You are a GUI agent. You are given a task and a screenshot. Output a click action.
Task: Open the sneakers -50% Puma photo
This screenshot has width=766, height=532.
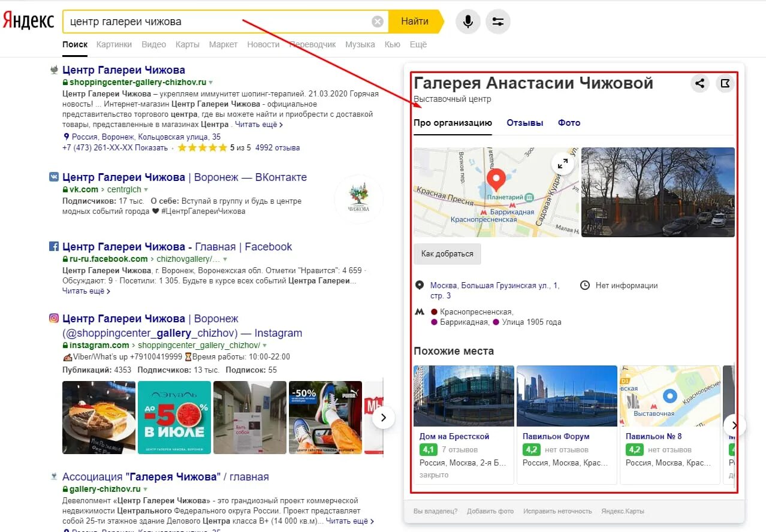coord(325,418)
